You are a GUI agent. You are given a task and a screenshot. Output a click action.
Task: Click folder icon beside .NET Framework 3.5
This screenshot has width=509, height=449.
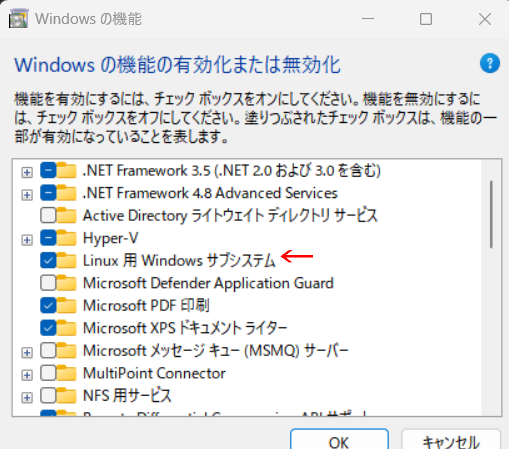click(x=66, y=170)
